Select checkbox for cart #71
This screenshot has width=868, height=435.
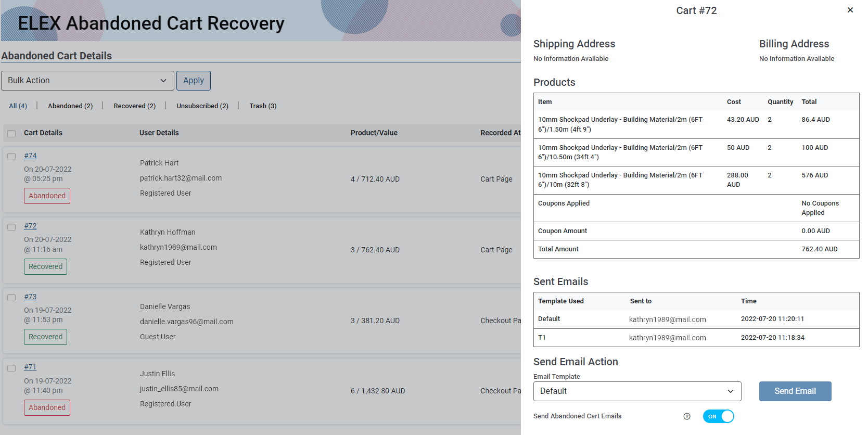pos(11,368)
